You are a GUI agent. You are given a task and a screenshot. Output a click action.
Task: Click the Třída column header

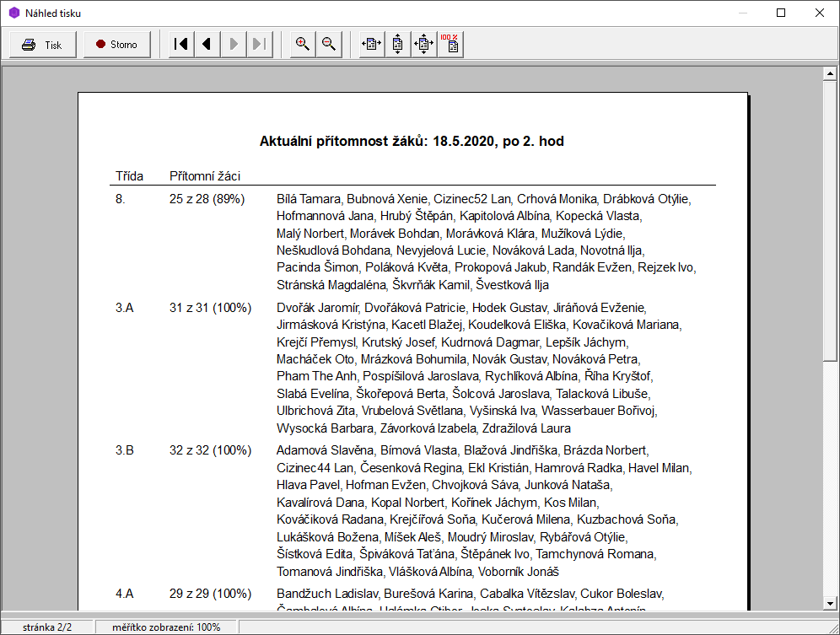[129, 176]
